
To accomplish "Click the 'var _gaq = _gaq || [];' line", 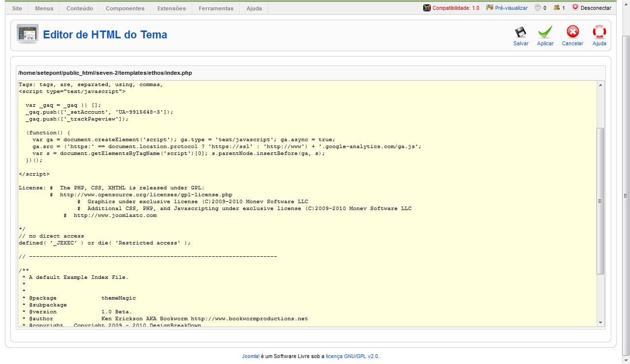I will coord(63,105).
